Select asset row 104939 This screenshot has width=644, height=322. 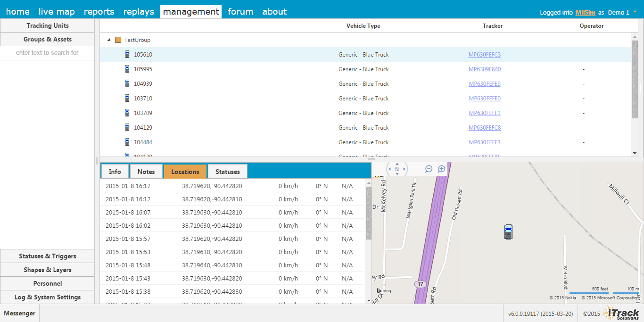click(365, 84)
